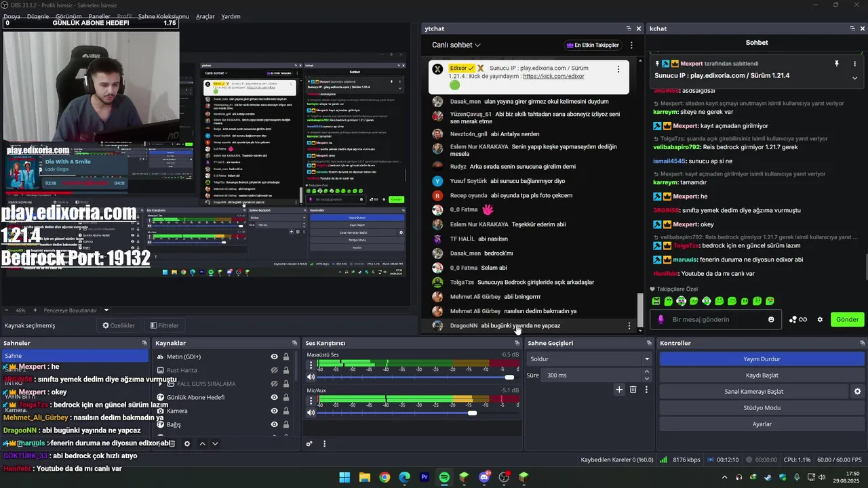
Task: Move selected source up
Action: pos(202,444)
